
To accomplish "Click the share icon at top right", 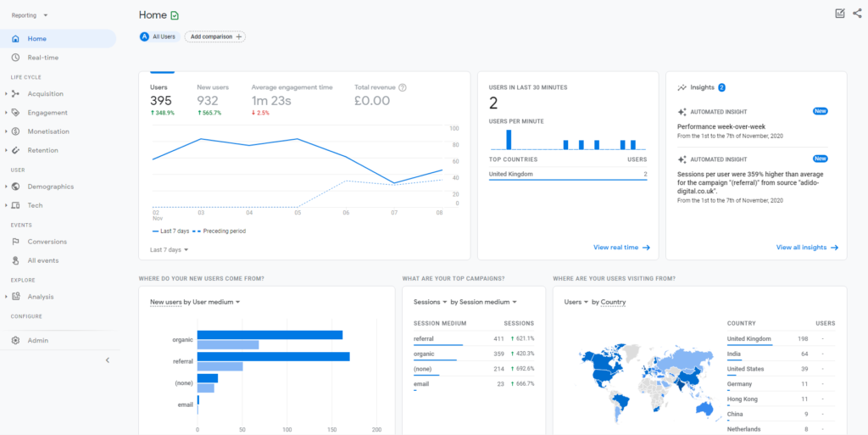I will click(857, 13).
